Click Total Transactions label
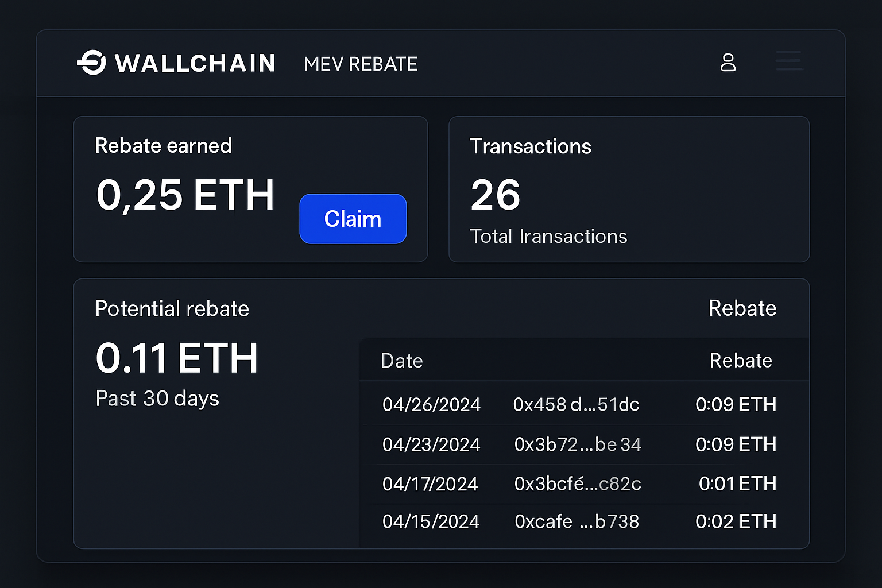 tap(548, 236)
